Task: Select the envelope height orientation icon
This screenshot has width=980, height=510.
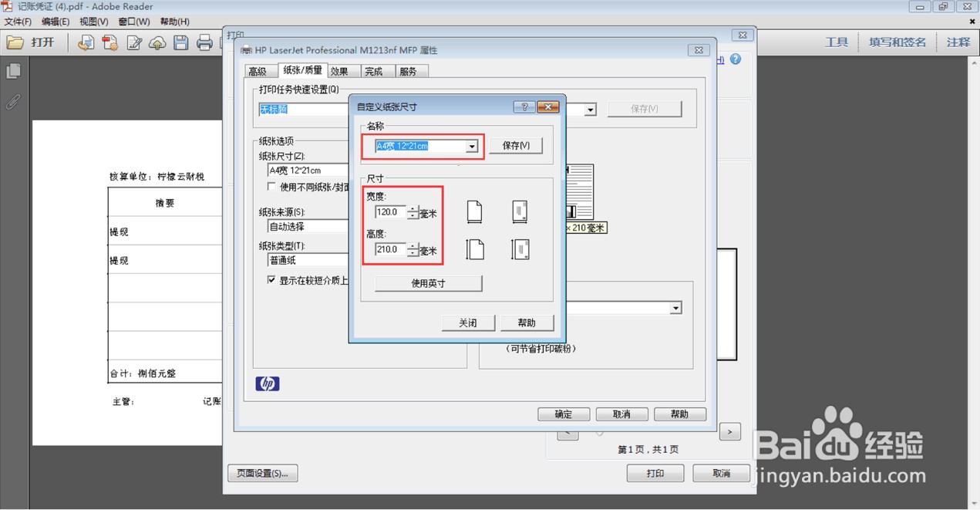Action: [520, 248]
